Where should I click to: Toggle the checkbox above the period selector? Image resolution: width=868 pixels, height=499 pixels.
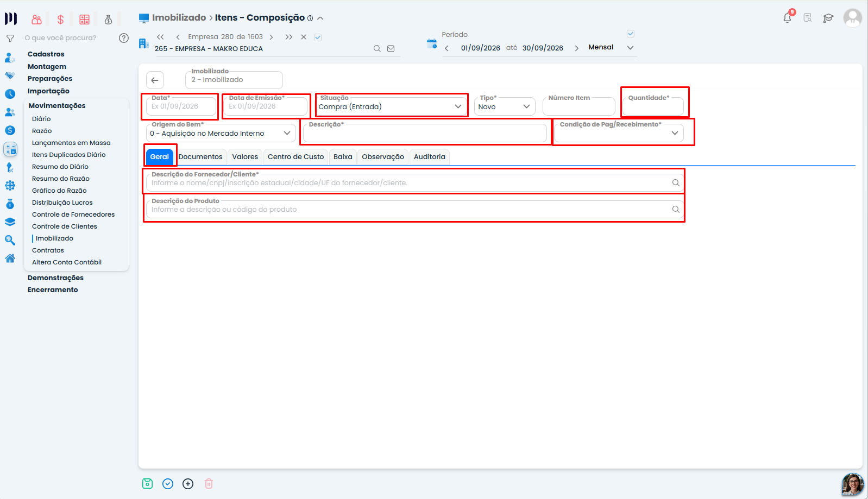click(631, 34)
